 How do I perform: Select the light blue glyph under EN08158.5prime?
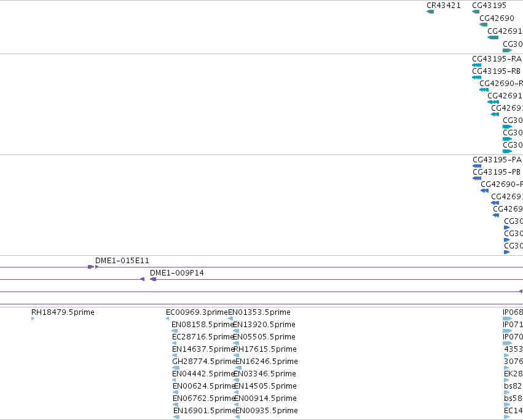pos(175,331)
